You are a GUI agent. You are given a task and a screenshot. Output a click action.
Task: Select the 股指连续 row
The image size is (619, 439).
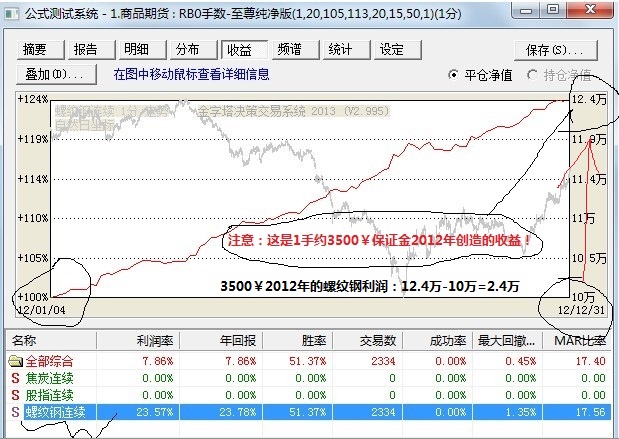pos(308,395)
